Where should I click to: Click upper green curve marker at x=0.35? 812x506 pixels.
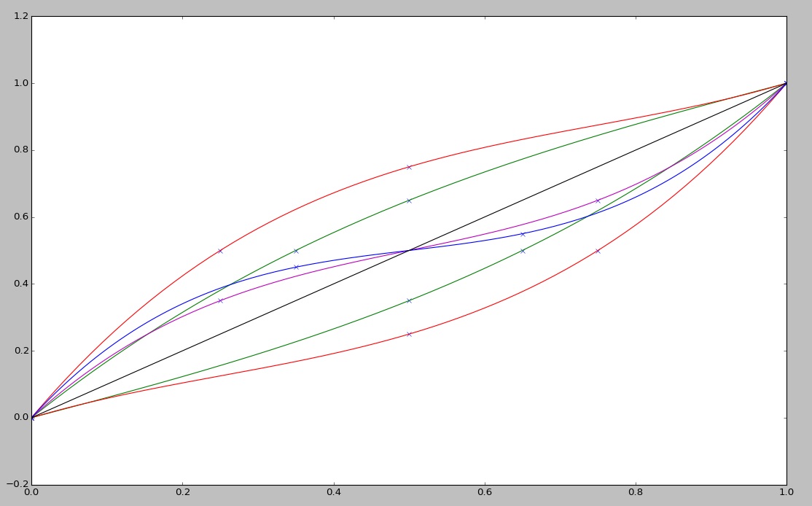pyautogui.click(x=296, y=251)
